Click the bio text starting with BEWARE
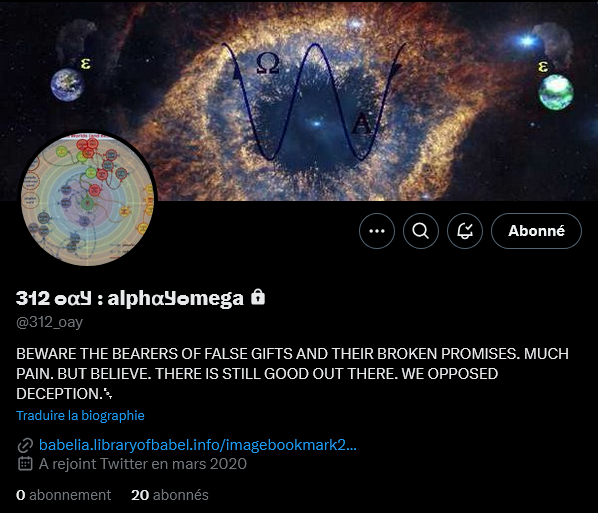This screenshot has height=513, width=598. 292,374
